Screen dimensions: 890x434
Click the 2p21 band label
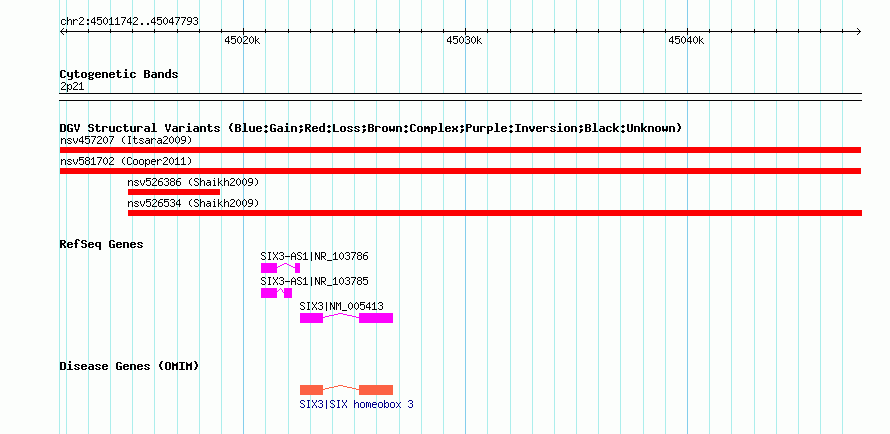pyautogui.click(x=72, y=87)
